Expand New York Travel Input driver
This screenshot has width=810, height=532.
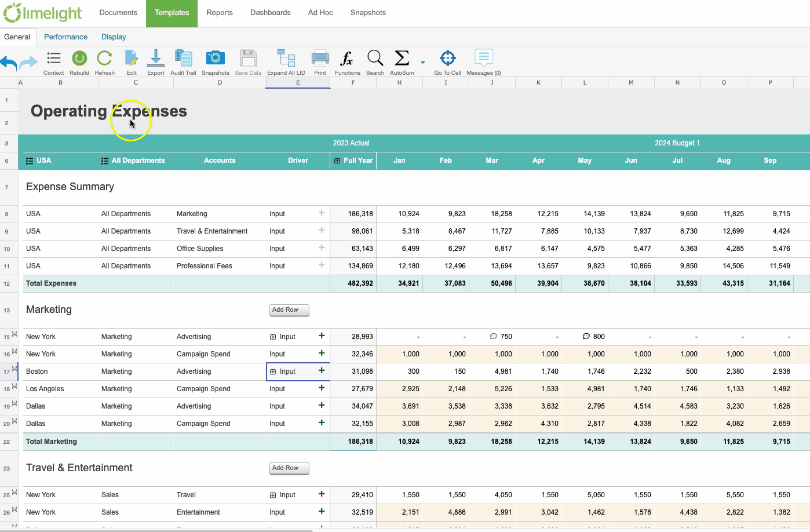coord(273,495)
